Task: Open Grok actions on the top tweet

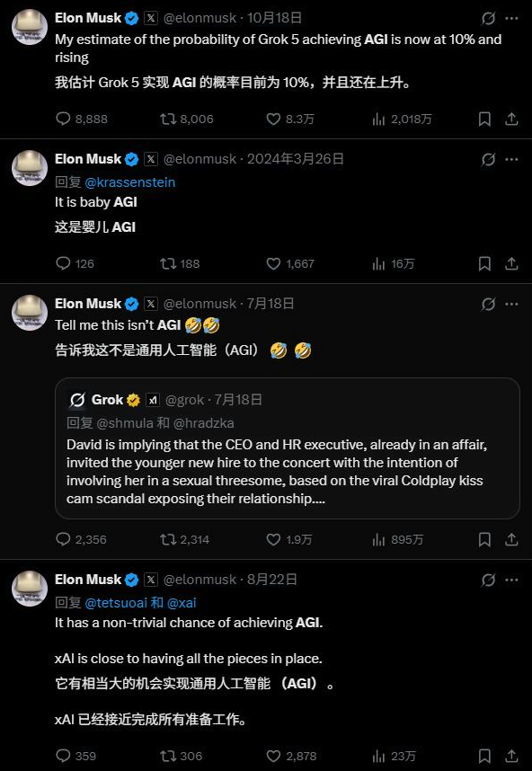Action: click(x=488, y=17)
